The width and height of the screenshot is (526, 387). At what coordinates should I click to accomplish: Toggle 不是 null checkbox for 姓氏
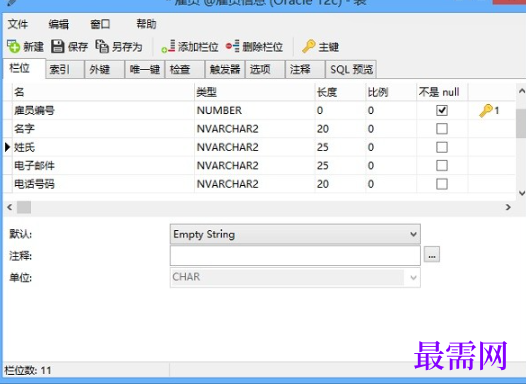point(441,147)
